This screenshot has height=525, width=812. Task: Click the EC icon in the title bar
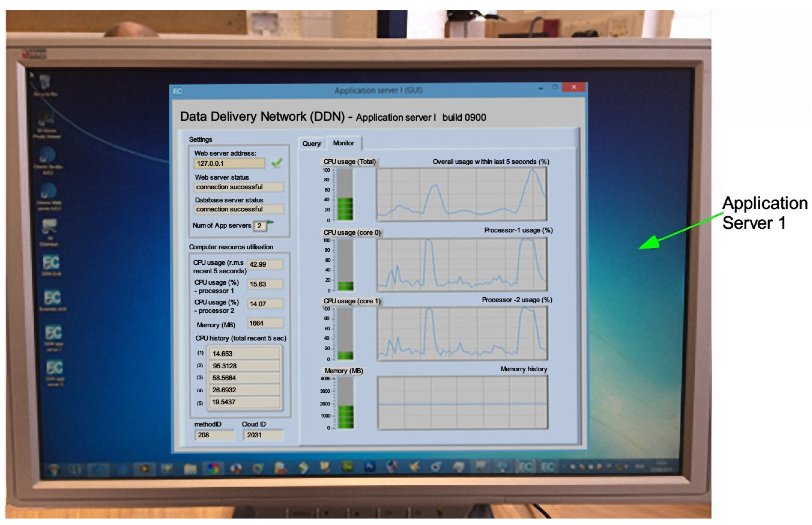pyautogui.click(x=177, y=91)
